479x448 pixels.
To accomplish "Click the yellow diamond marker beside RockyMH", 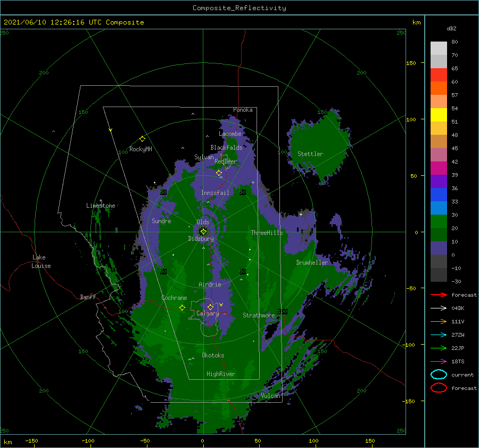I will pos(142,139).
